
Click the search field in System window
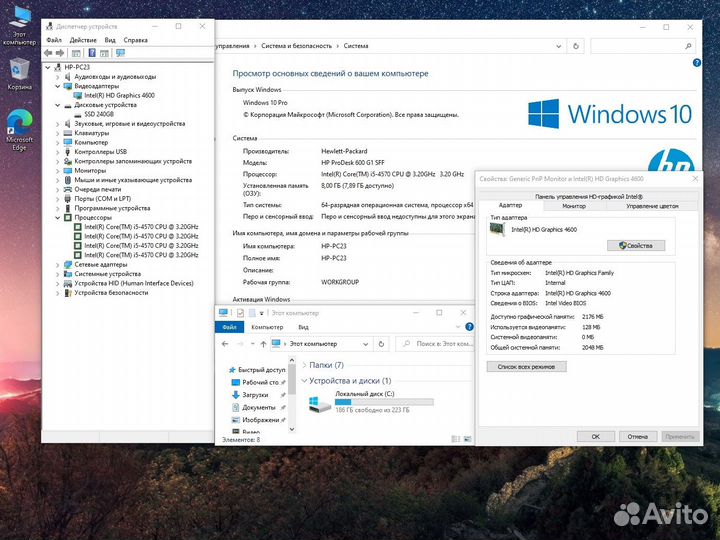(643, 46)
